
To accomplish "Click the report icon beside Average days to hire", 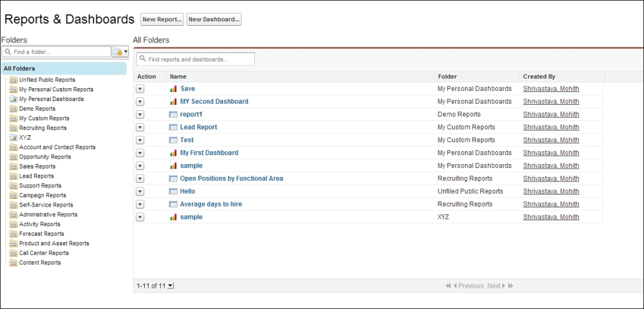I will (x=173, y=205).
